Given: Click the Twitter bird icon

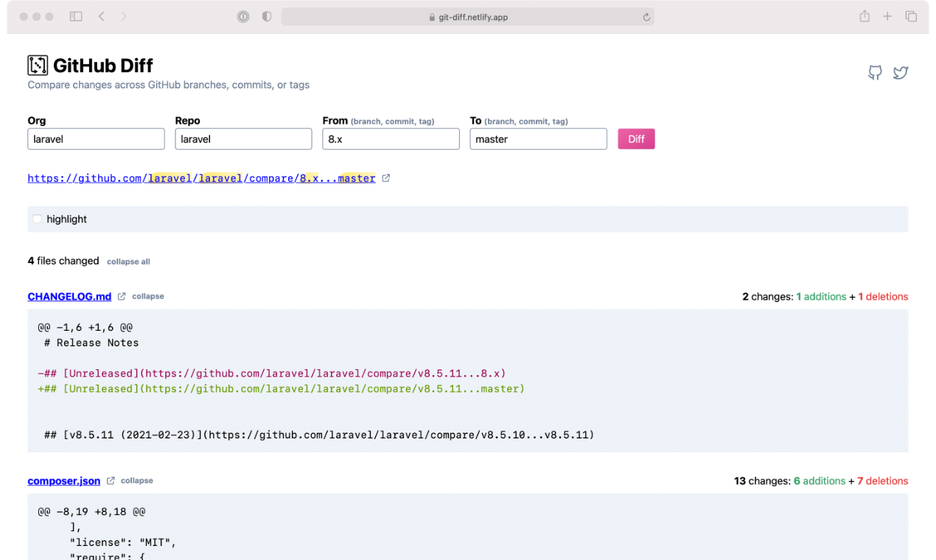Looking at the screenshot, I should point(901,72).
